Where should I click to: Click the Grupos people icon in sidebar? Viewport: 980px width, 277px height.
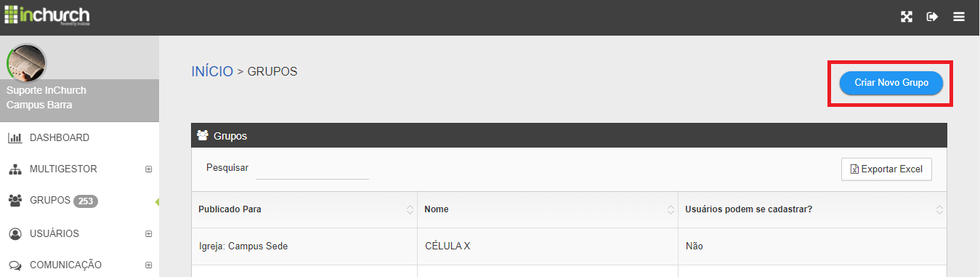click(x=15, y=200)
